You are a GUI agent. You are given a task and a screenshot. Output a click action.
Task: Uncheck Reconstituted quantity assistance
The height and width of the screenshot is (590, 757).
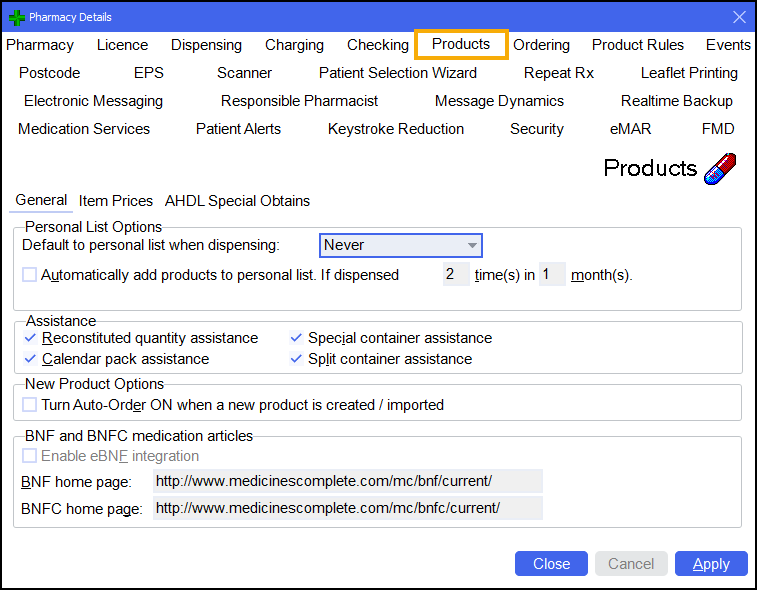click(31, 338)
